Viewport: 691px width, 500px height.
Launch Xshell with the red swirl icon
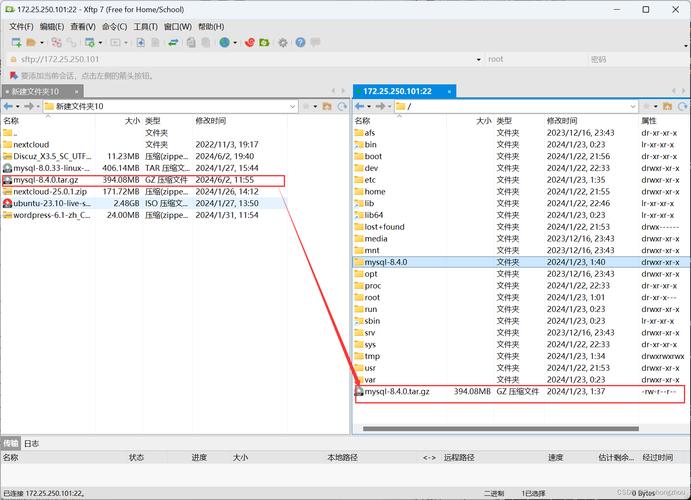click(250, 42)
